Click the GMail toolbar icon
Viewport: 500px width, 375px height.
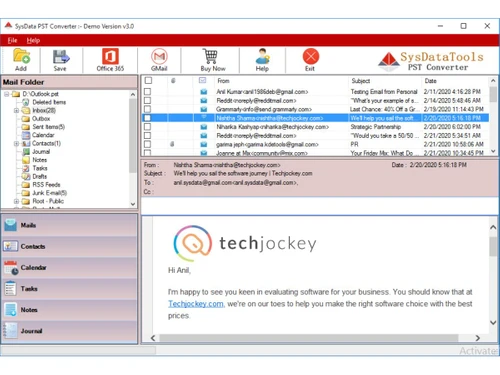coord(159,56)
